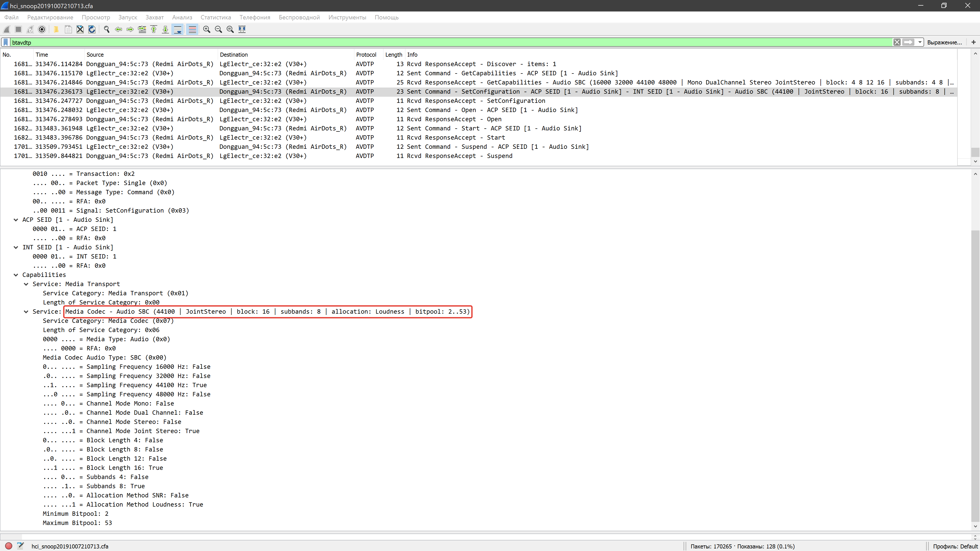Click the find packet magnifier icon
The image size is (980, 551).
tap(106, 29)
